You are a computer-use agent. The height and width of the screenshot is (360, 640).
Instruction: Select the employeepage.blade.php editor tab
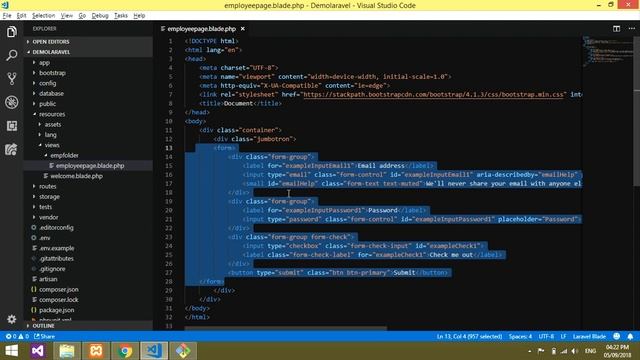pos(203,29)
